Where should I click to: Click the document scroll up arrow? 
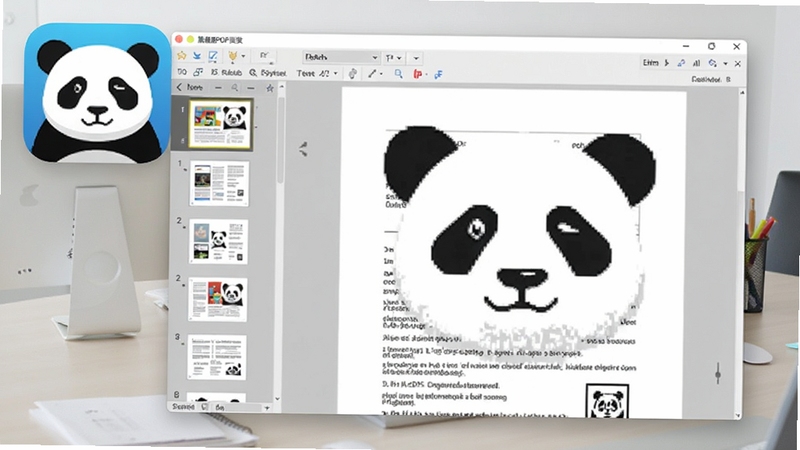(742, 92)
